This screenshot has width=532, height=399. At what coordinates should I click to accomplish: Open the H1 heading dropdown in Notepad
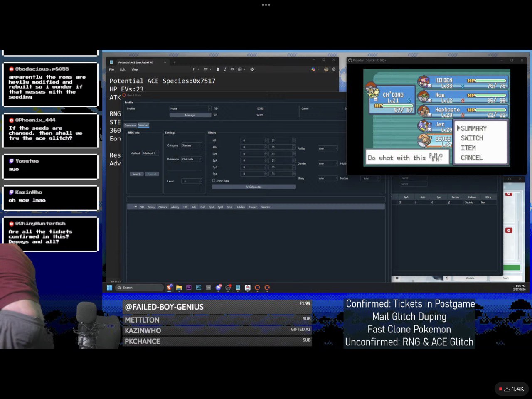[x=195, y=69]
